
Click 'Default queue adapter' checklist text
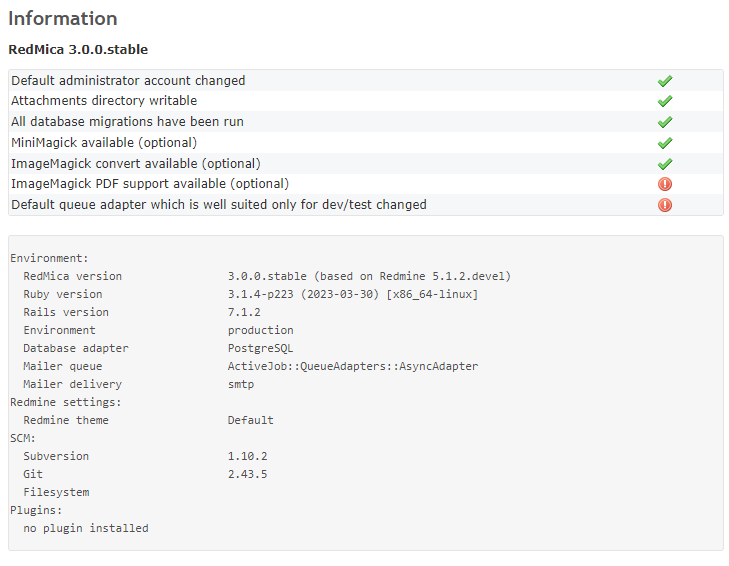(219, 205)
